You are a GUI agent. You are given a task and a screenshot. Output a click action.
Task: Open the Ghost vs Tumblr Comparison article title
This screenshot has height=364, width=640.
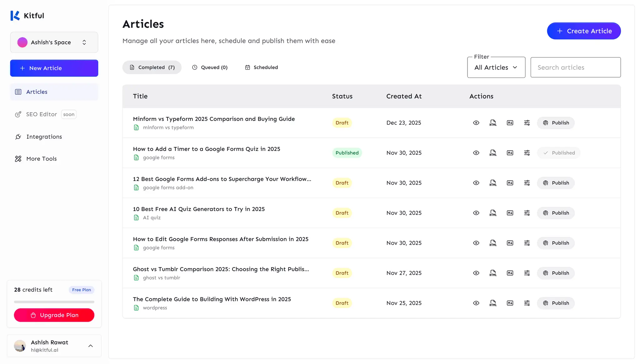221,269
